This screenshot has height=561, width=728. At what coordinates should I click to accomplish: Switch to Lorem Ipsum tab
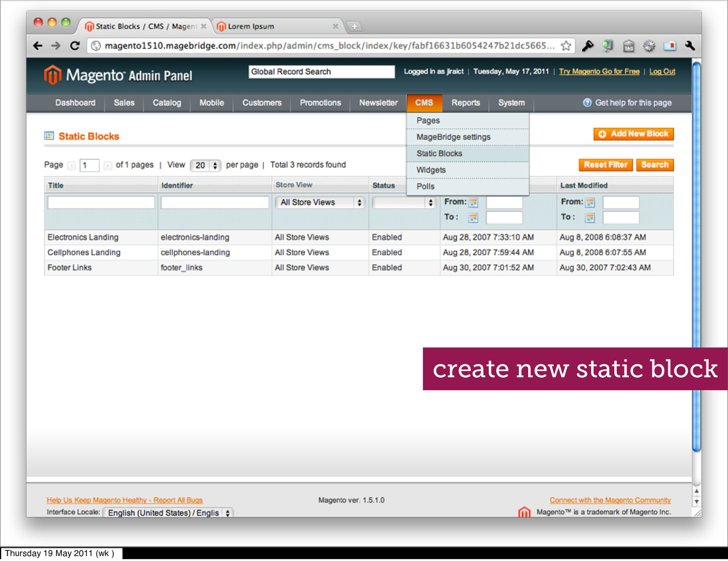[x=278, y=26]
